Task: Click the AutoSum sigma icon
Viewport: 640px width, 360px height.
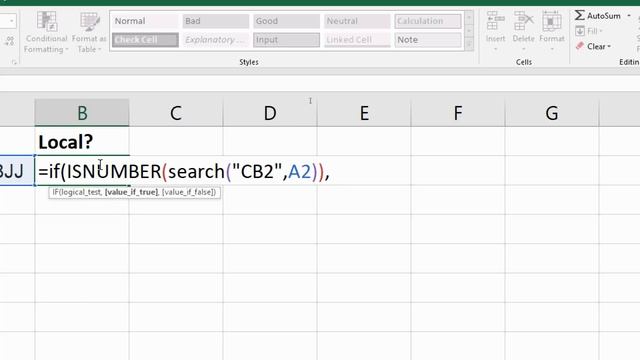Action: (x=580, y=16)
